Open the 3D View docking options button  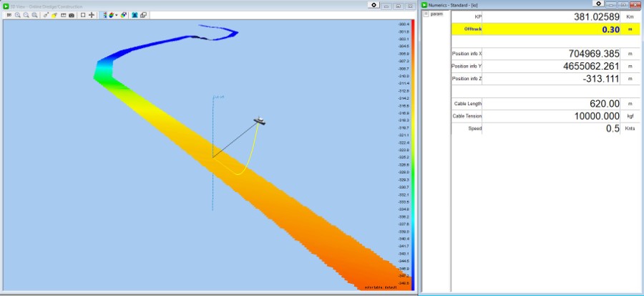[x=374, y=5]
